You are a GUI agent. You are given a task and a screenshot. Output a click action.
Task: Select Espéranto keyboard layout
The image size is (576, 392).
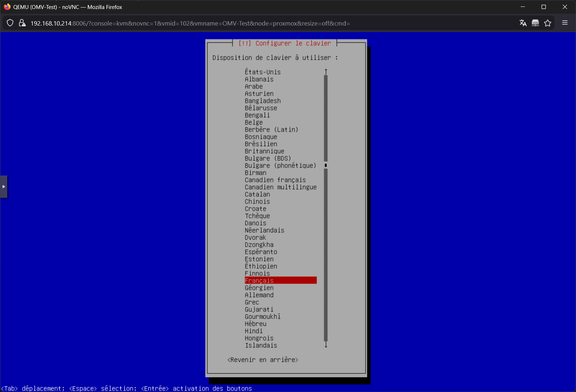(261, 252)
